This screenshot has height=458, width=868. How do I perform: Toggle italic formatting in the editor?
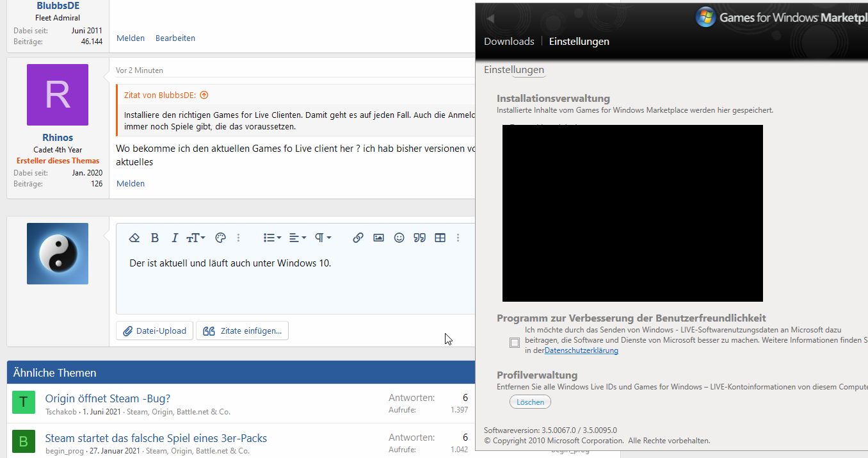pos(174,238)
